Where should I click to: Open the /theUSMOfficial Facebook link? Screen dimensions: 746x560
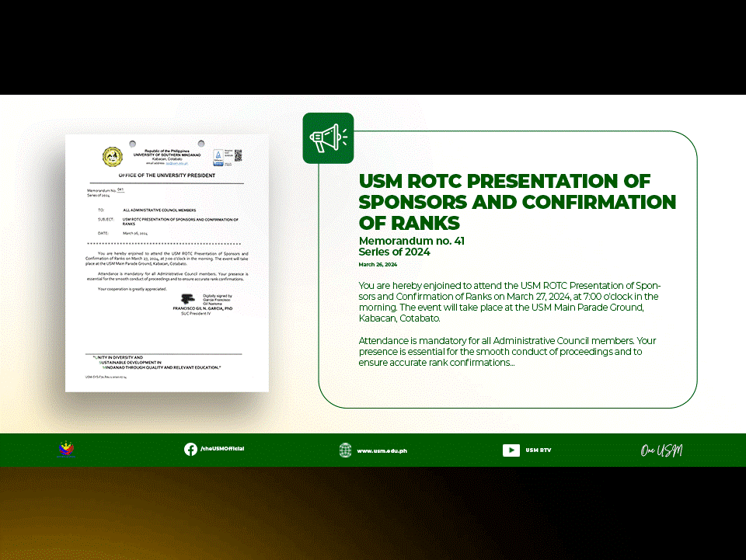pyautogui.click(x=222, y=450)
